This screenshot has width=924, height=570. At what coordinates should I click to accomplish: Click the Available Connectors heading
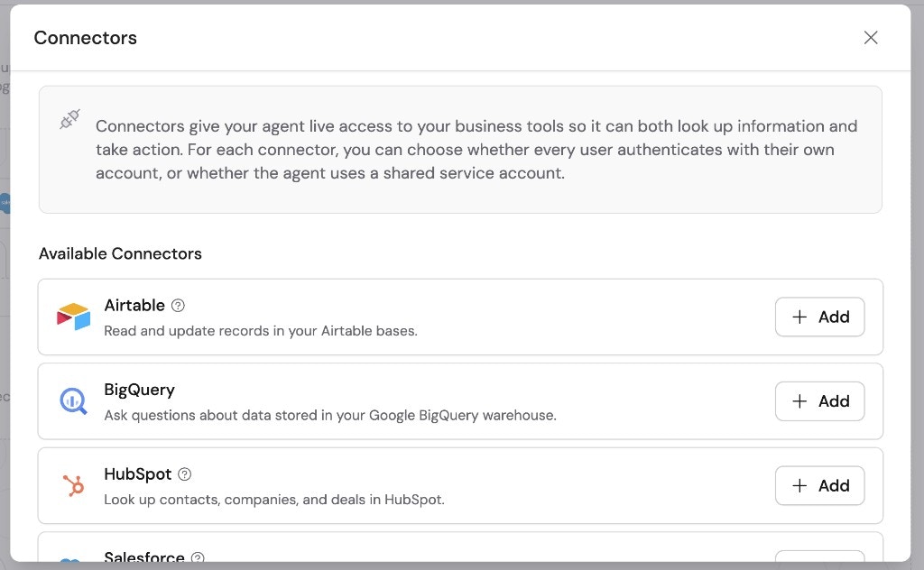pos(121,253)
